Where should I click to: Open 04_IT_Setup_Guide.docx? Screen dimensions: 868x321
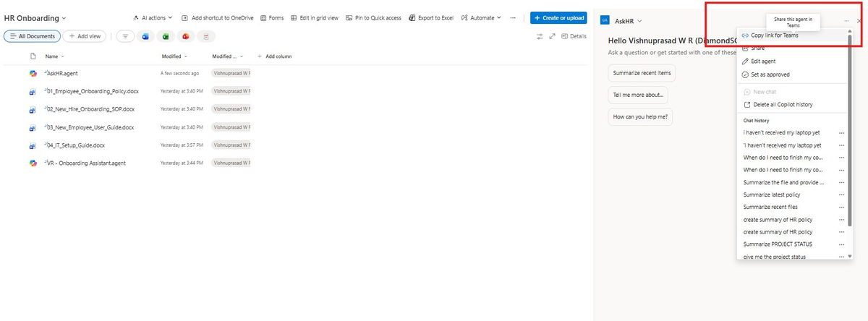(x=76, y=145)
